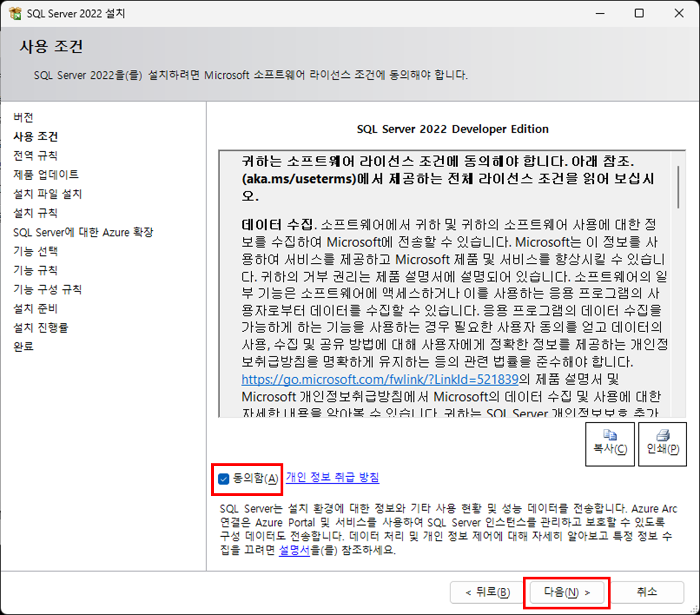This screenshot has width=700, height=615.
Task: Select SQL Server에 대한 Azure 확장 step
Action: pos(83,232)
